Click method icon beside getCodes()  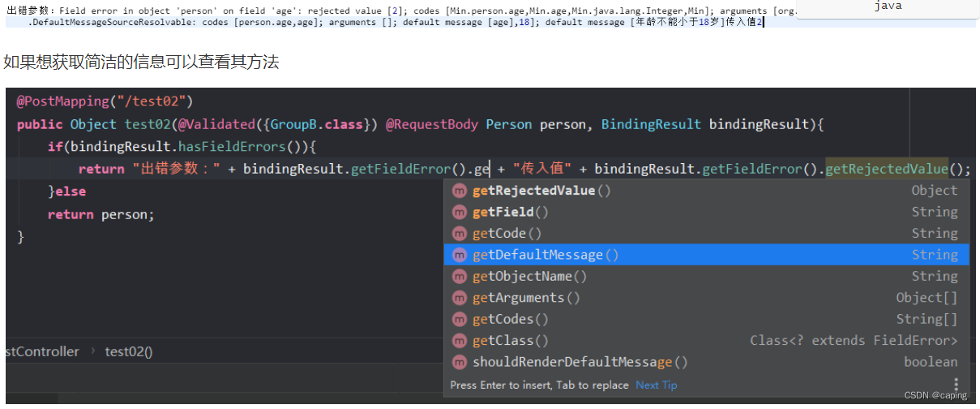[460, 320]
